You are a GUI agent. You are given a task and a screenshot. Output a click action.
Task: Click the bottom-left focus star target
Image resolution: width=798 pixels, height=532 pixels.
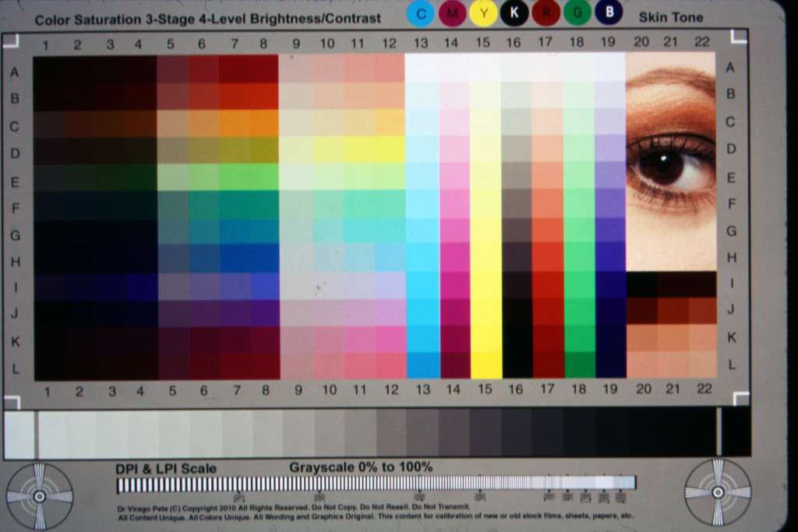(39, 495)
